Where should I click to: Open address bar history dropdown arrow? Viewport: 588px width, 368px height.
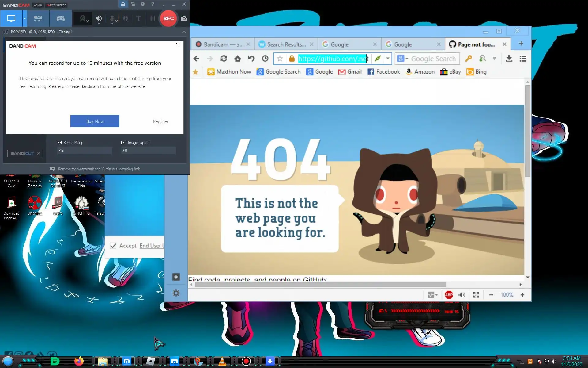(388, 59)
